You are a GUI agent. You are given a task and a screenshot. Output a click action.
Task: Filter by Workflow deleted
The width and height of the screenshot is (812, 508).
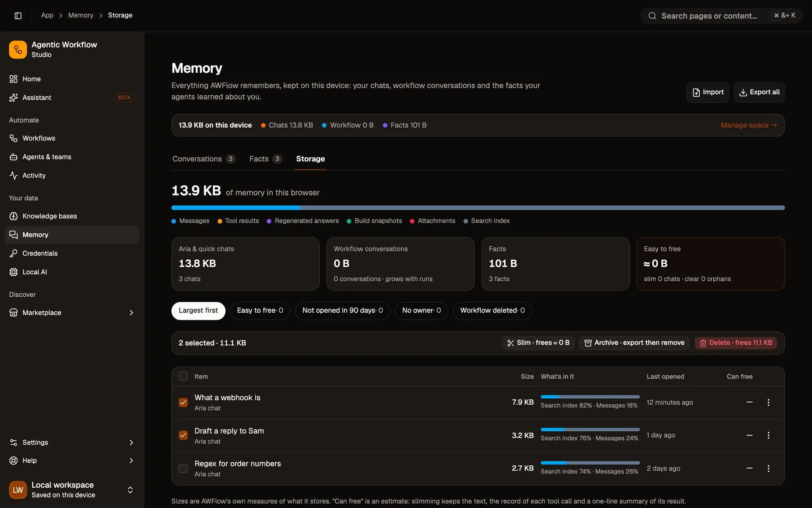pyautogui.click(x=492, y=311)
